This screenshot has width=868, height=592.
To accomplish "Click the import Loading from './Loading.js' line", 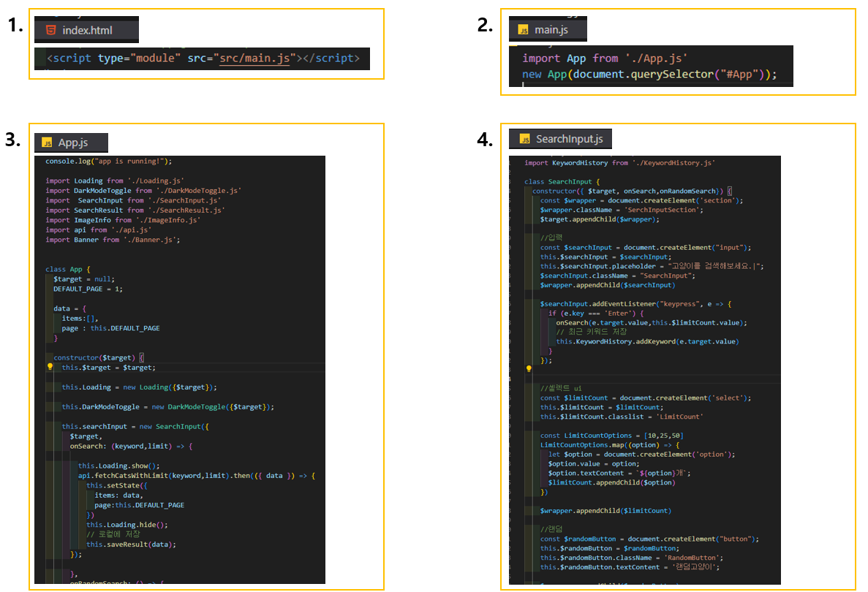I will [x=115, y=181].
